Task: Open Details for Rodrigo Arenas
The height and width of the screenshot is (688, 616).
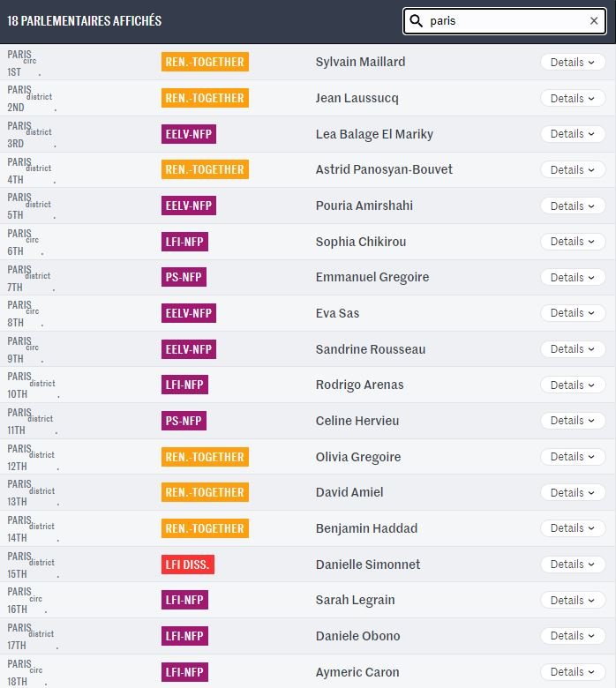Action: 573,385
